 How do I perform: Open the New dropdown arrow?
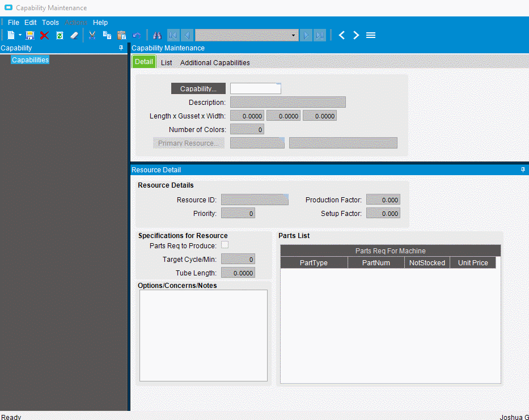click(x=20, y=35)
